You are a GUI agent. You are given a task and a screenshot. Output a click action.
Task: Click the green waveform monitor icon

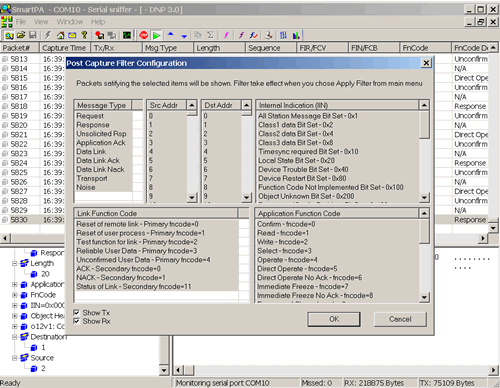tap(127, 35)
